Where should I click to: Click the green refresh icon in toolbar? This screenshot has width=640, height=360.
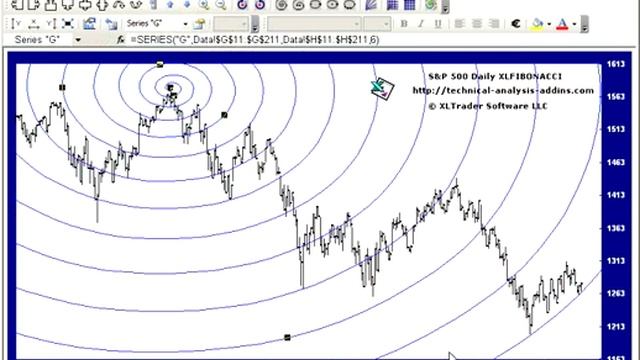pos(431,5)
